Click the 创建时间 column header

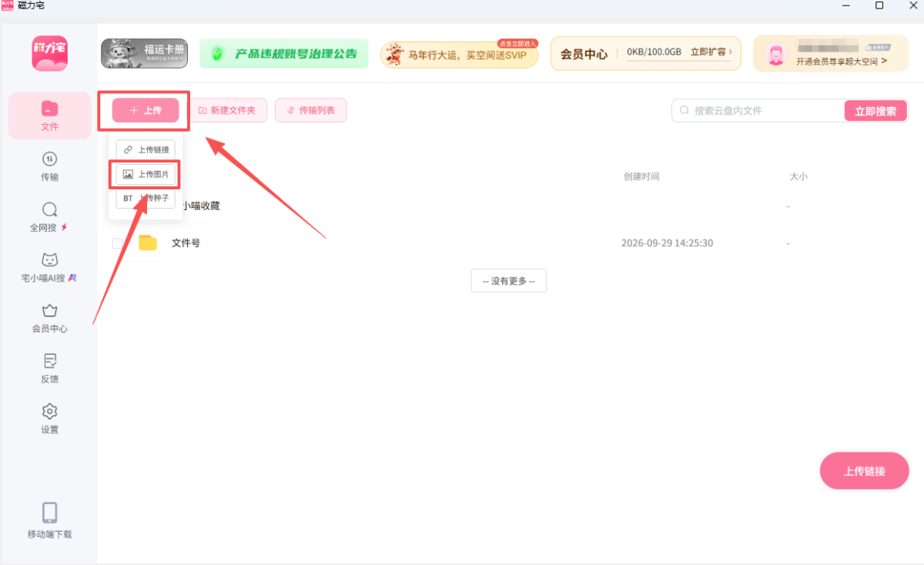(641, 177)
